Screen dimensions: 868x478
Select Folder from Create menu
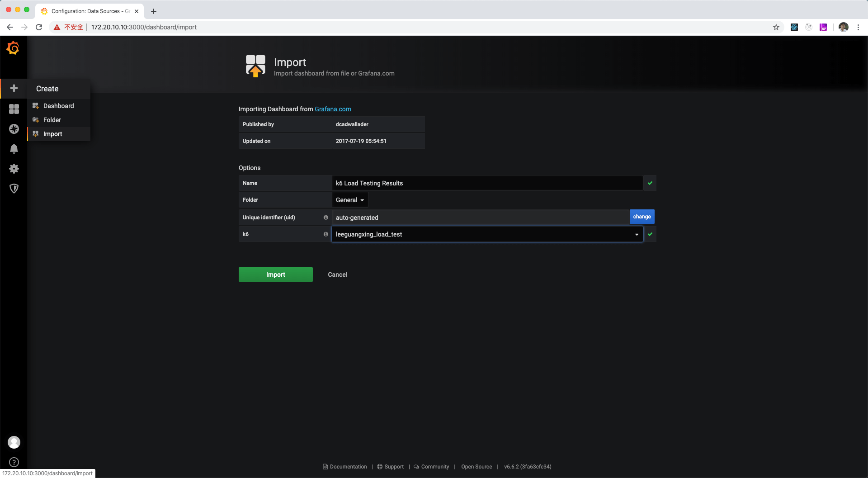[52, 120]
